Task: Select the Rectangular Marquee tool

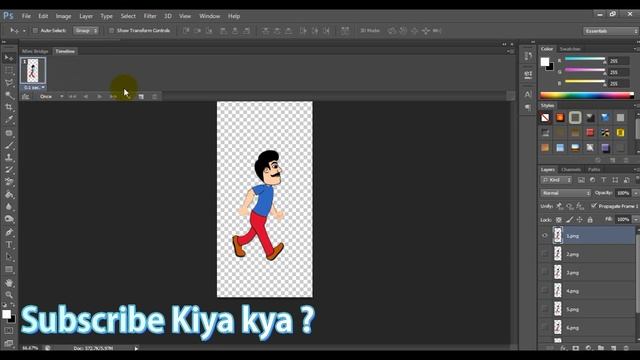Action: coord(9,70)
